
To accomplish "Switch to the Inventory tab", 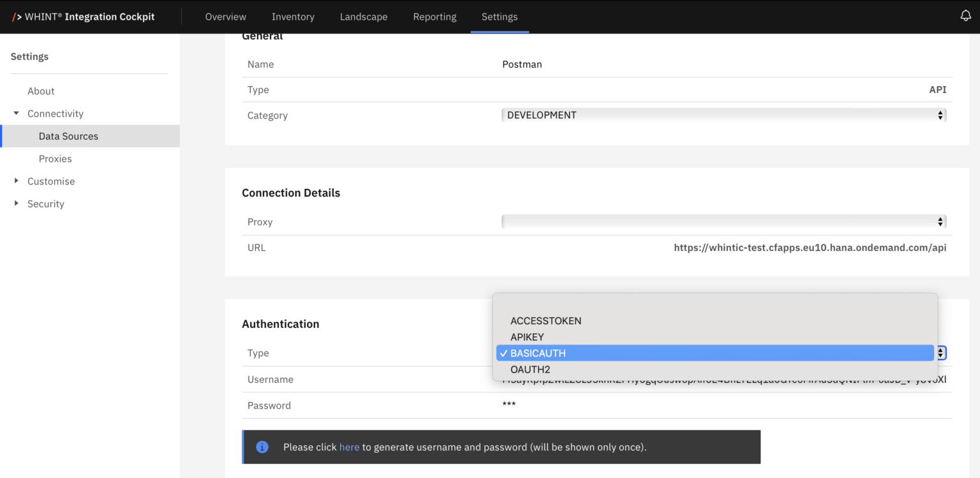I will (293, 17).
